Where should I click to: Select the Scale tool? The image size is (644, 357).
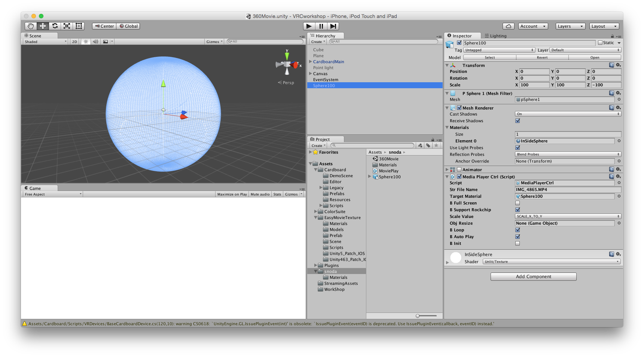[67, 26]
